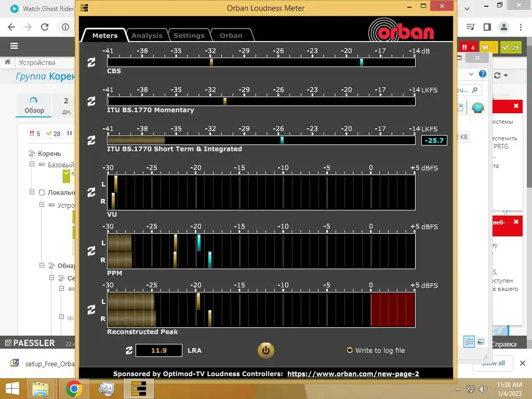Screen dimensions: 532x399
Task: Open the browser profile avatar
Action: (504, 27)
